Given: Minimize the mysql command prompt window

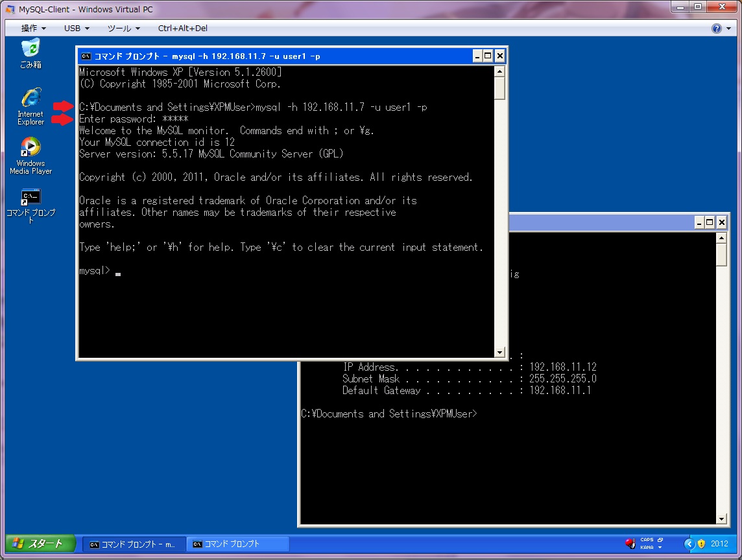Looking at the screenshot, I should 477,56.
